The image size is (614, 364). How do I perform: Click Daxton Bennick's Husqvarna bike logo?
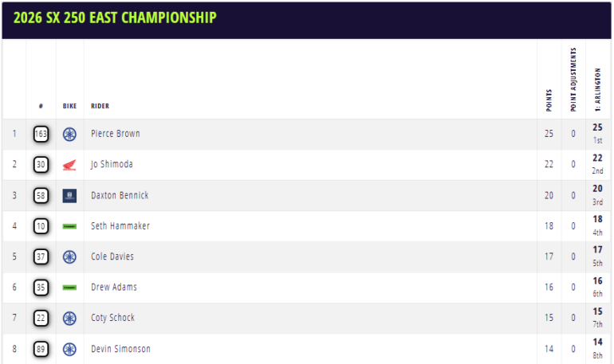(69, 195)
